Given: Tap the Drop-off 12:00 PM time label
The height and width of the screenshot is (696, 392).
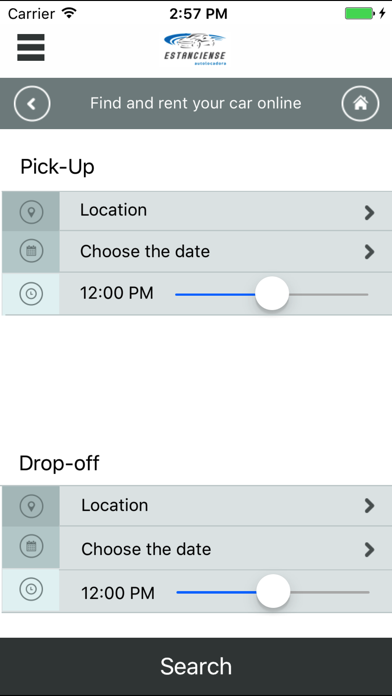Looking at the screenshot, I should (118, 593).
